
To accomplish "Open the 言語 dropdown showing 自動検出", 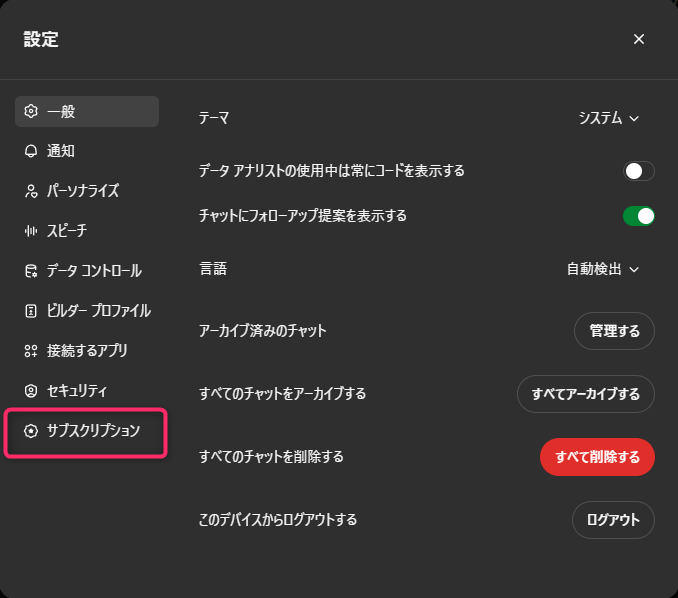I will point(603,269).
